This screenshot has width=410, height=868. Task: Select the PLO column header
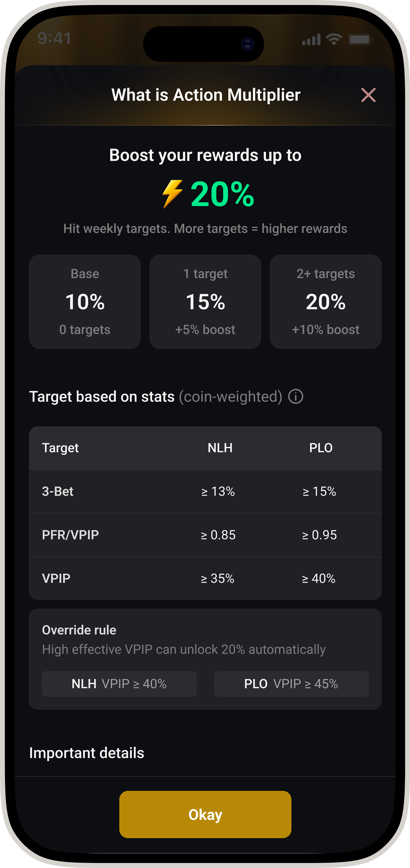click(321, 448)
